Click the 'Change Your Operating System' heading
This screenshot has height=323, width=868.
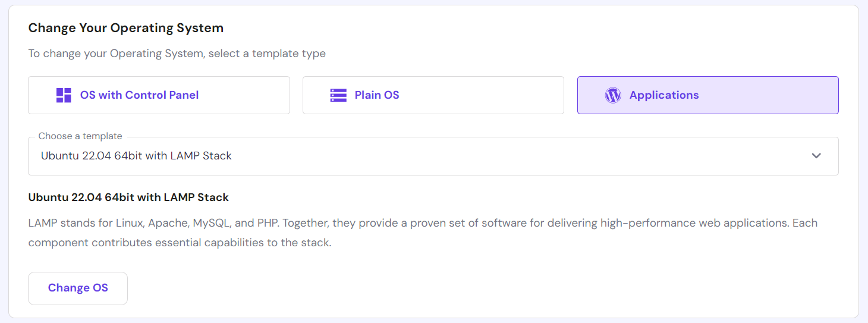coord(126,28)
